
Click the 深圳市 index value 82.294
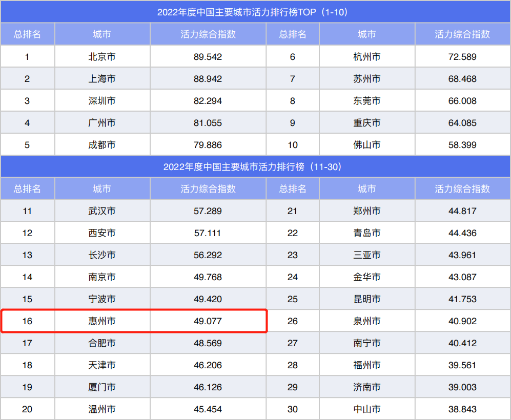tap(208, 101)
